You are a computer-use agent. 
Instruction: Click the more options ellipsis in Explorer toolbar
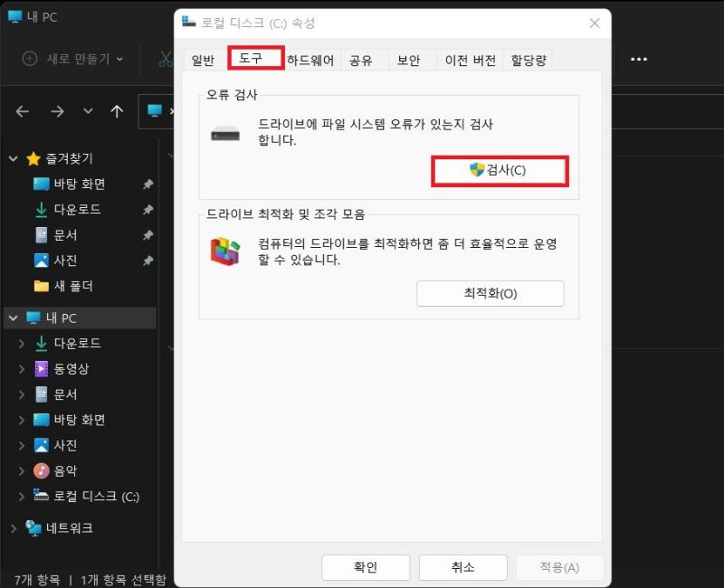(x=639, y=59)
